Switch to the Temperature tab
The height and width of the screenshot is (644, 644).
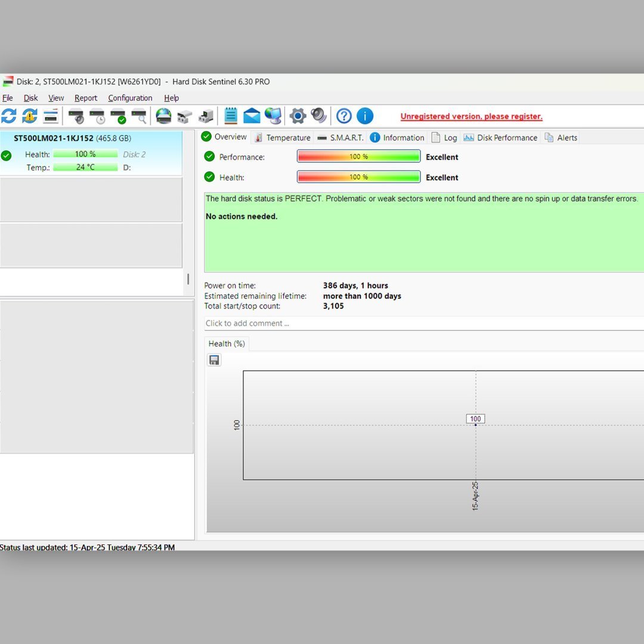282,138
